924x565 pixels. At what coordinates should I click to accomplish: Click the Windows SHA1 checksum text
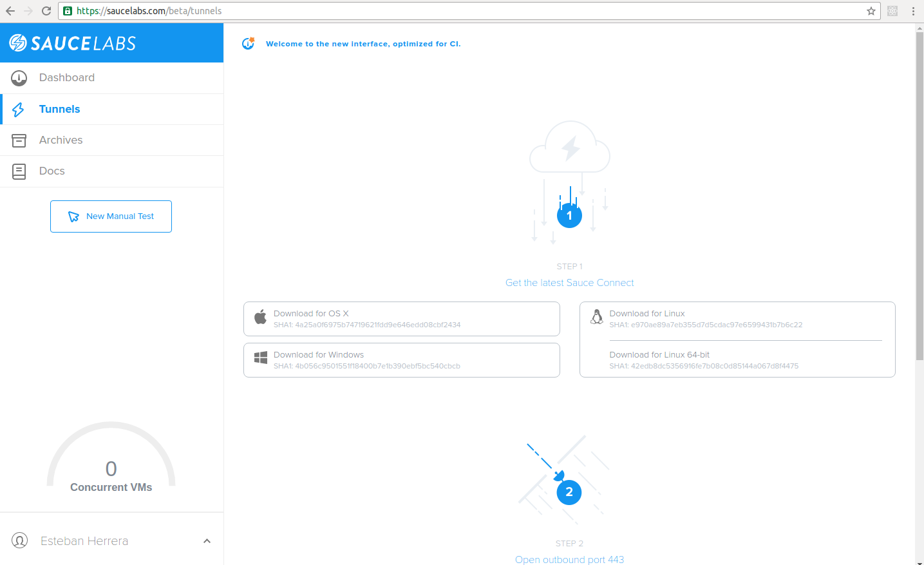point(367,366)
